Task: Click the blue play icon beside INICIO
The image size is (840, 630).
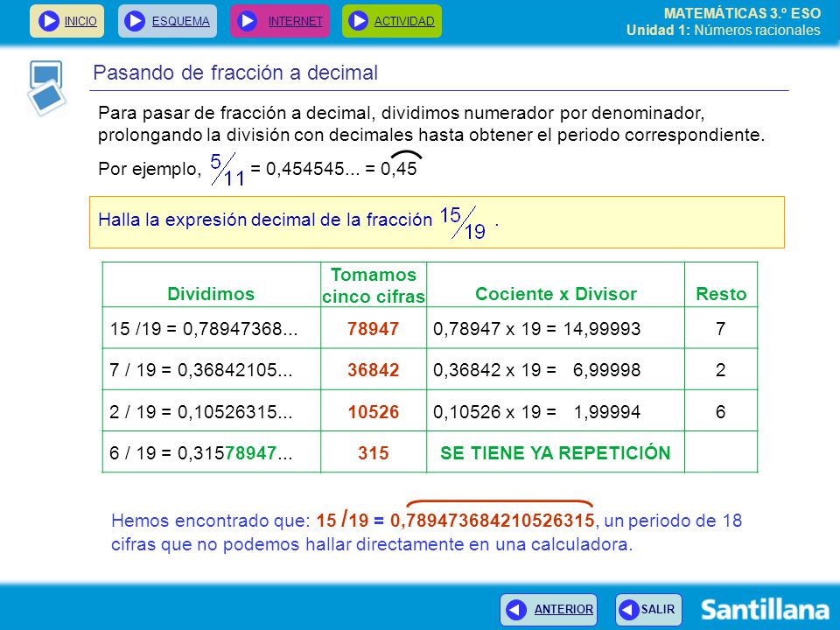Action: (48, 21)
